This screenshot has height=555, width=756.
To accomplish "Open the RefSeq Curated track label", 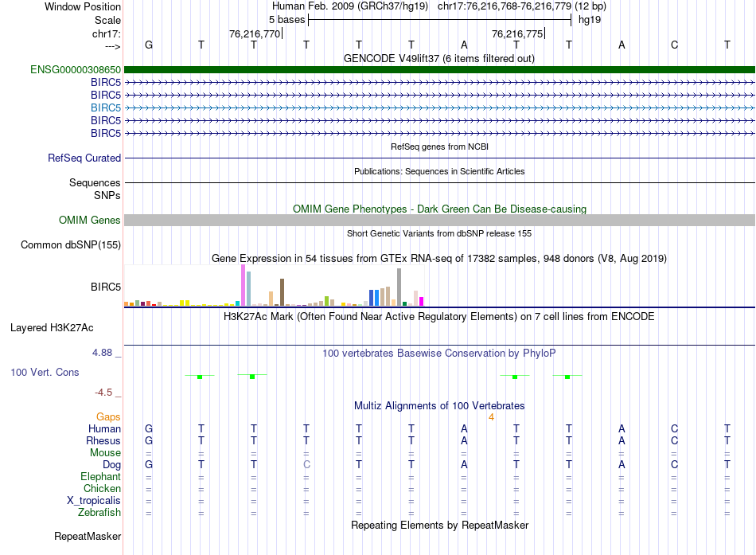I will pos(84,158).
